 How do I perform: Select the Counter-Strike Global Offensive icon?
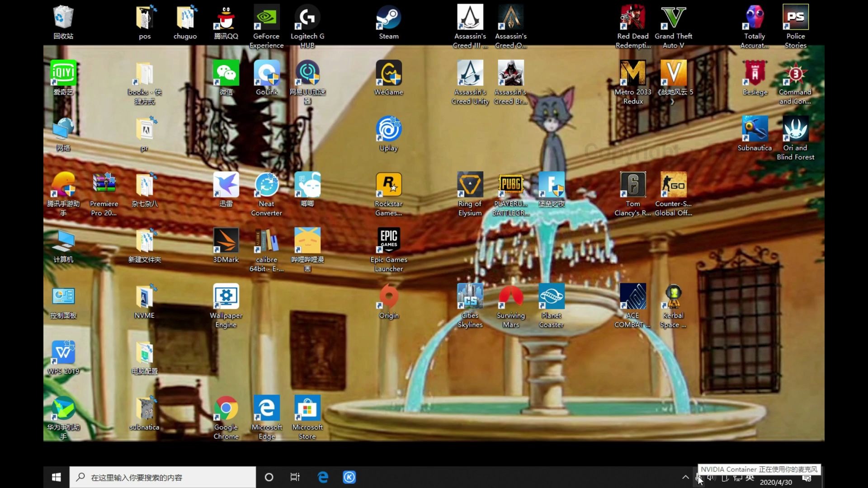point(674,194)
